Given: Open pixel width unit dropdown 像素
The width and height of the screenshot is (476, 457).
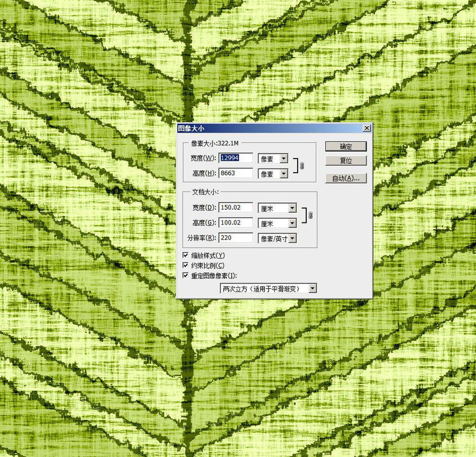Looking at the screenshot, I should pyautogui.click(x=272, y=158).
